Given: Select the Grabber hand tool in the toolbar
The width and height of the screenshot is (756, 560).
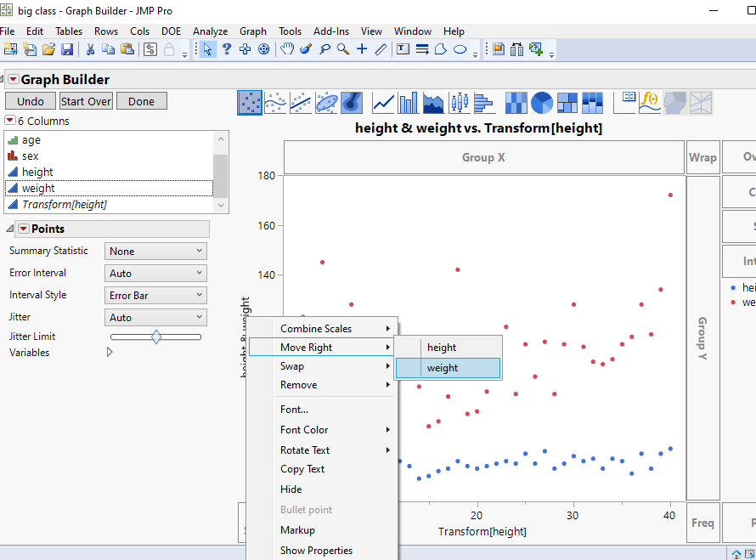Looking at the screenshot, I should pyautogui.click(x=286, y=48).
